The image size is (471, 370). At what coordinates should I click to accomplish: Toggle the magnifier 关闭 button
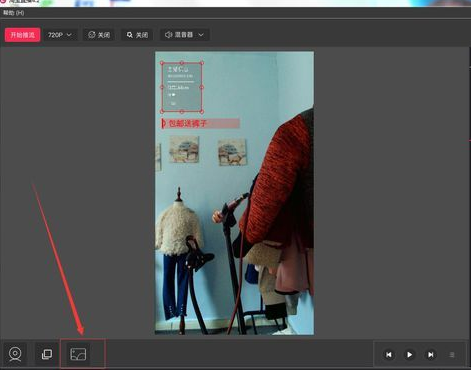(x=137, y=35)
